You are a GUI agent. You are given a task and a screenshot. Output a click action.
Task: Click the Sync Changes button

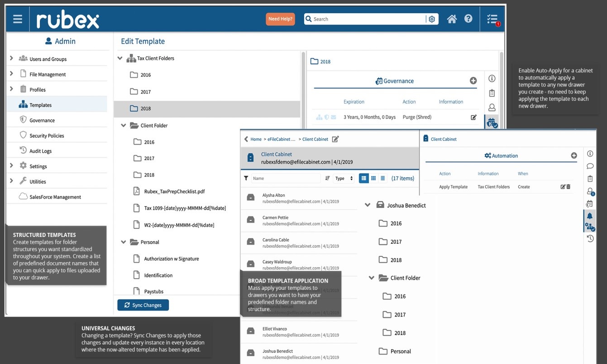pos(143,305)
